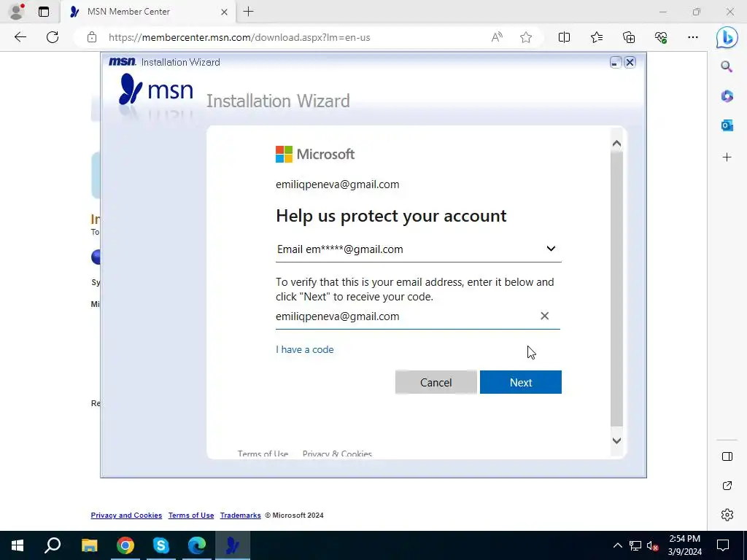Open network status tray icon
Viewport: 747px width, 560px height.
[635, 545]
